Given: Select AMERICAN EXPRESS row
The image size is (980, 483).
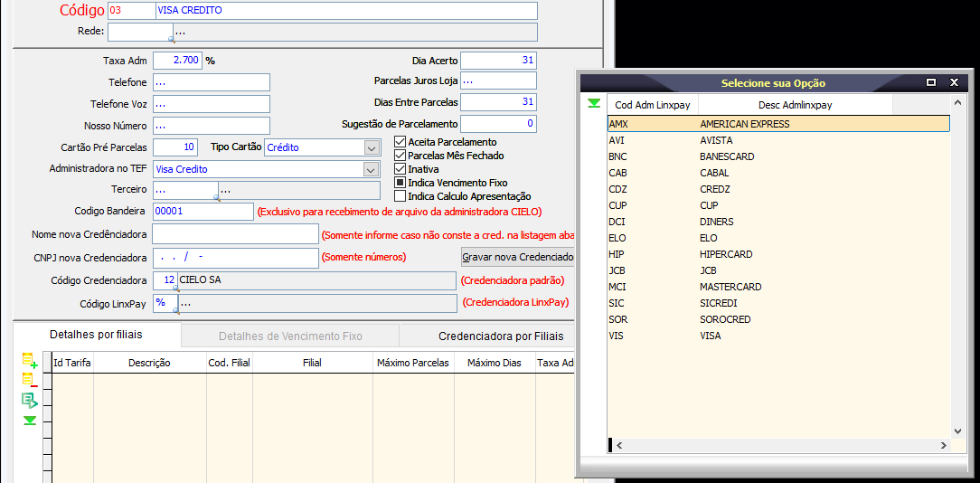Looking at the screenshot, I should coord(778,124).
